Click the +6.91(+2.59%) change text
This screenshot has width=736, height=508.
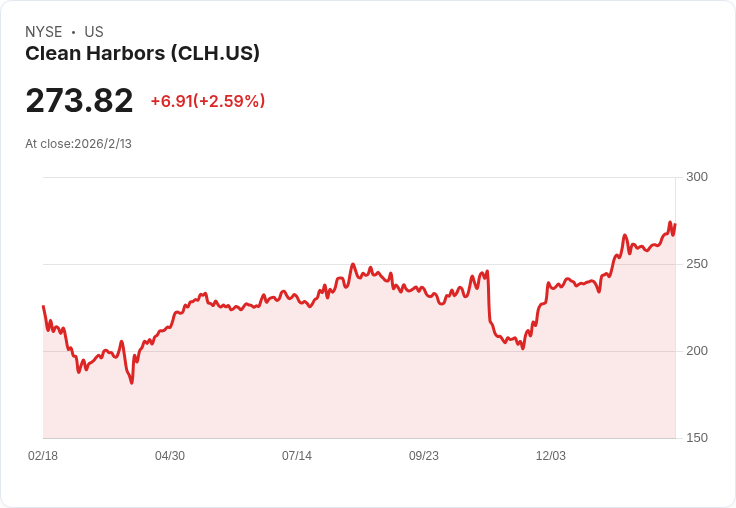208,101
